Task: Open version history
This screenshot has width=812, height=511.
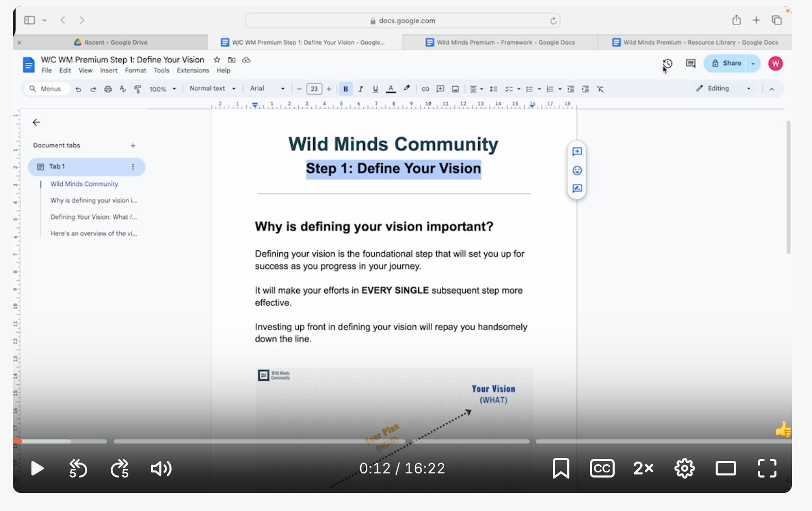Action: pyautogui.click(x=668, y=63)
